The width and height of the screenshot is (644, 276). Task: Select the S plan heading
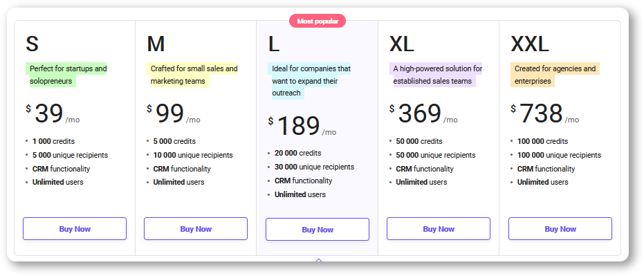tap(32, 44)
